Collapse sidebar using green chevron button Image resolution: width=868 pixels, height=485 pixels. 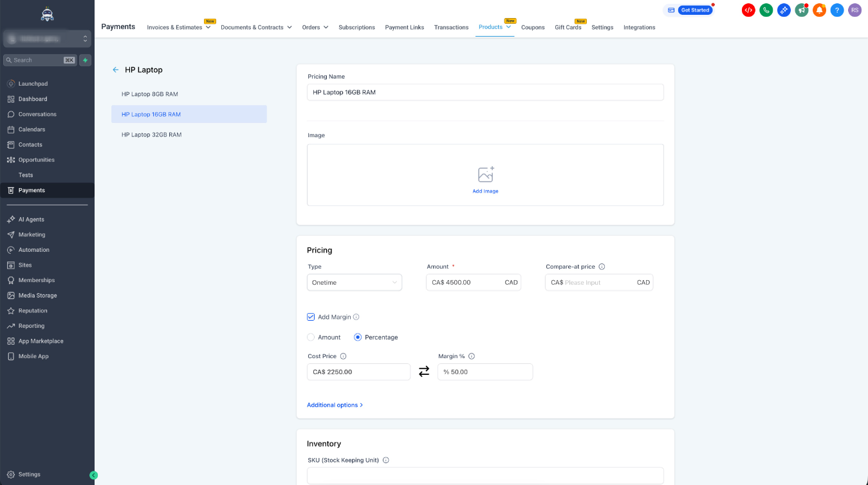click(x=94, y=475)
